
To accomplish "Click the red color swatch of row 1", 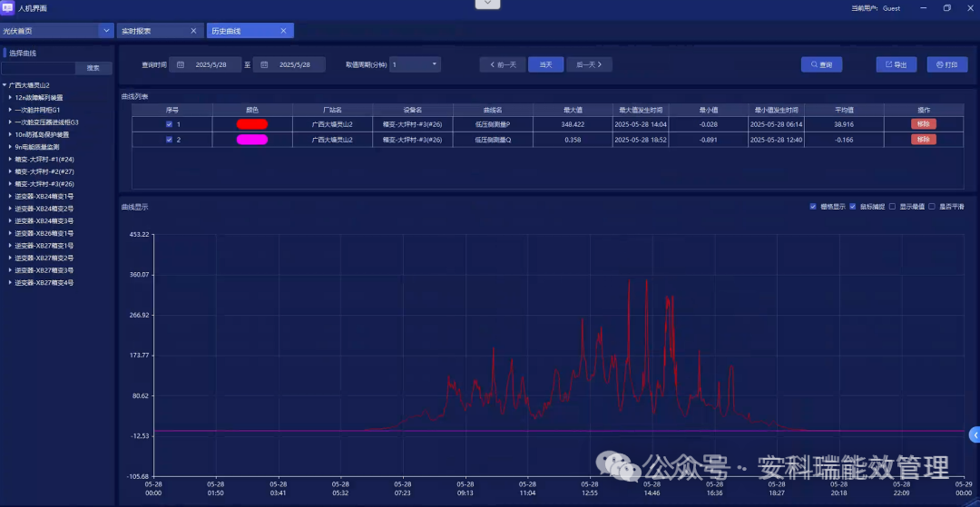I will click(x=252, y=124).
